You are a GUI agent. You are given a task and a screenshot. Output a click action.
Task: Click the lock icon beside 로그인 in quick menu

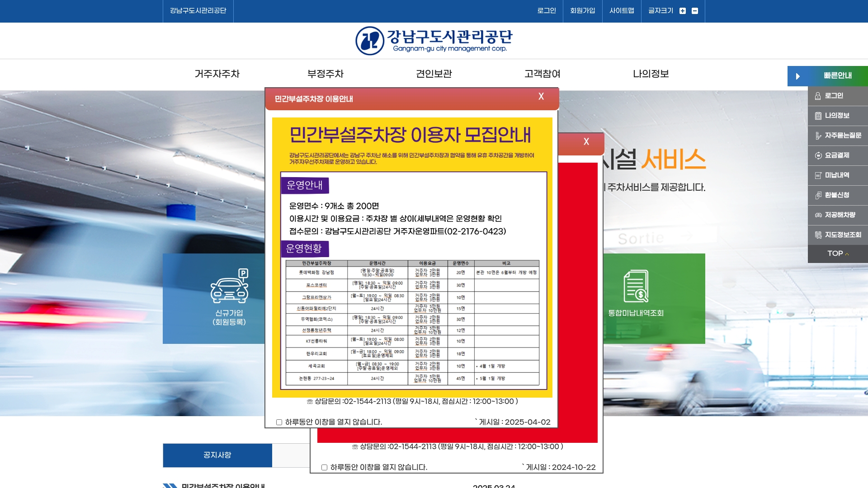(818, 96)
